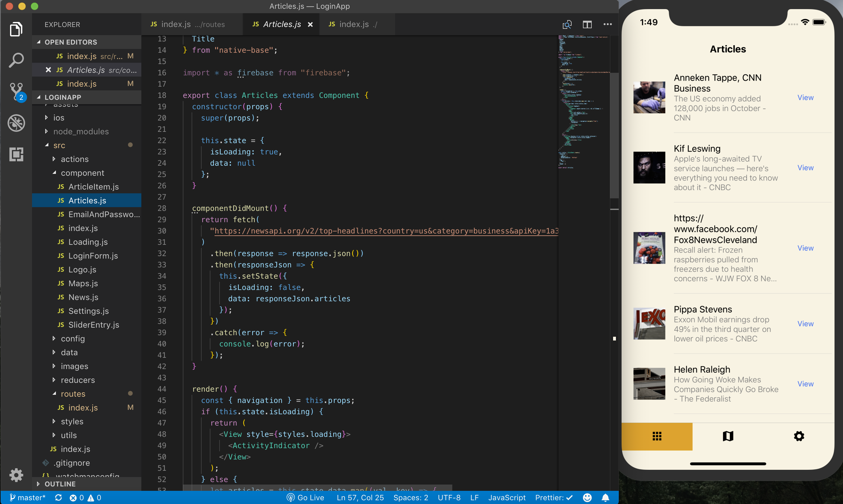Click the notifications bell in status bar

[606, 497]
